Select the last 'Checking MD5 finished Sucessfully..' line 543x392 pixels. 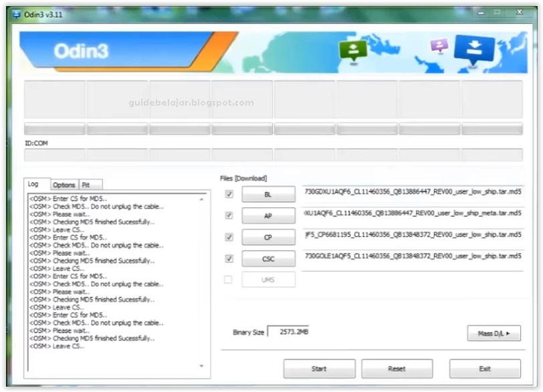click(x=92, y=338)
